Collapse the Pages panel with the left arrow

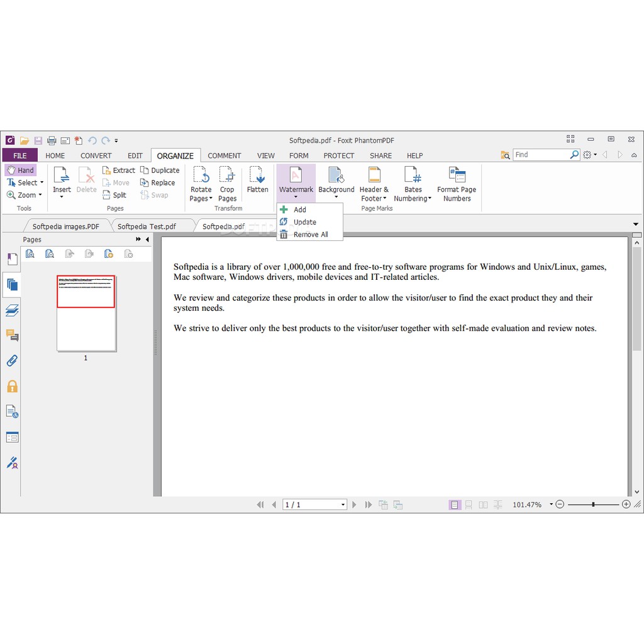147,239
